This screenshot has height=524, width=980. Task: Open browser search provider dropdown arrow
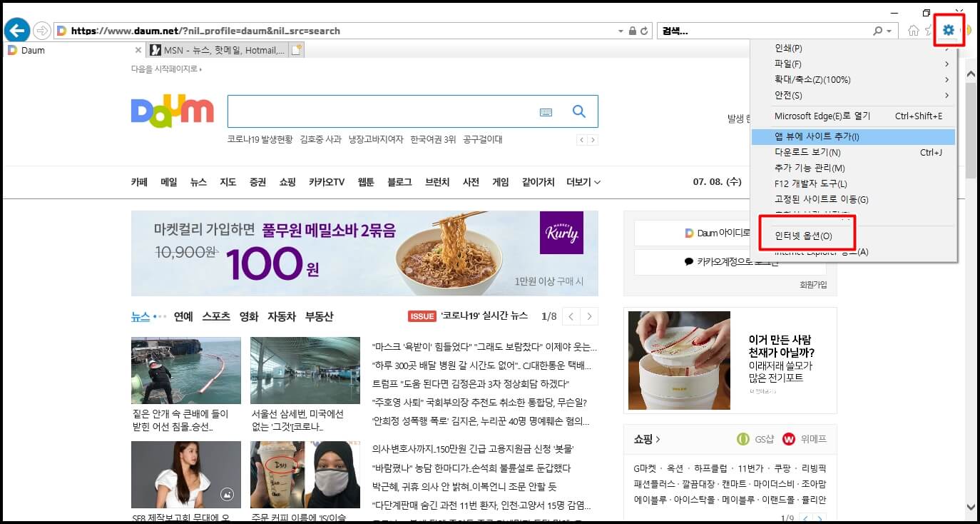point(889,31)
